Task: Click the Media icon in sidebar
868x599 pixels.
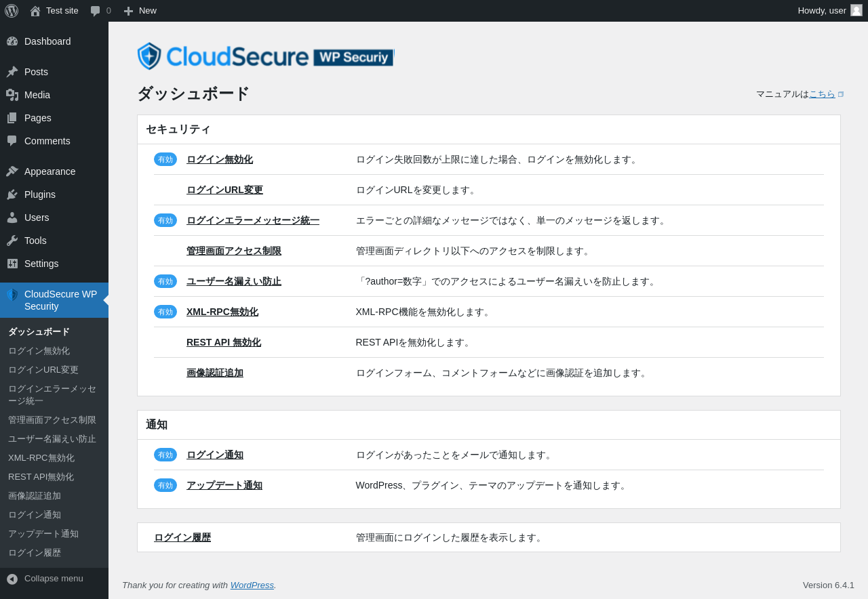Action: coord(12,95)
